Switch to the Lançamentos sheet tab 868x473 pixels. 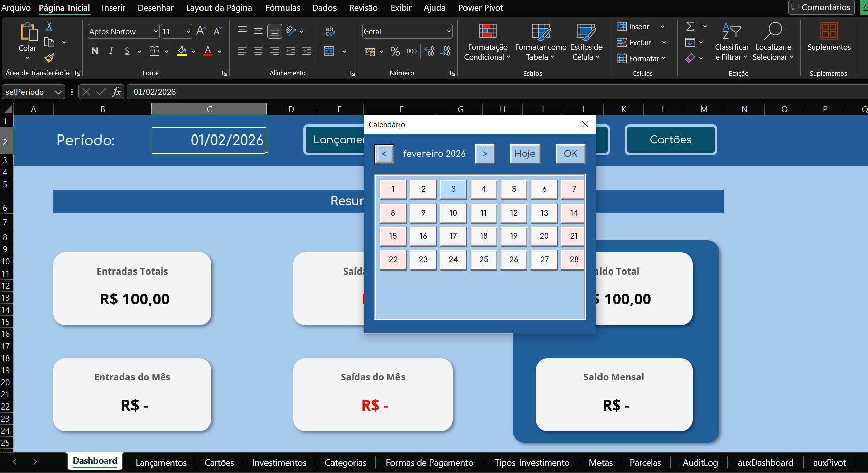point(161,462)
